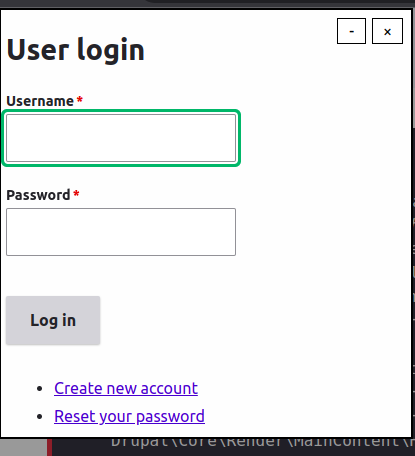Image resolution: width=415 pixels, height=456 pixels.
Task: Click the bullet before Reset your password
Action: click(x=40, y=417)
